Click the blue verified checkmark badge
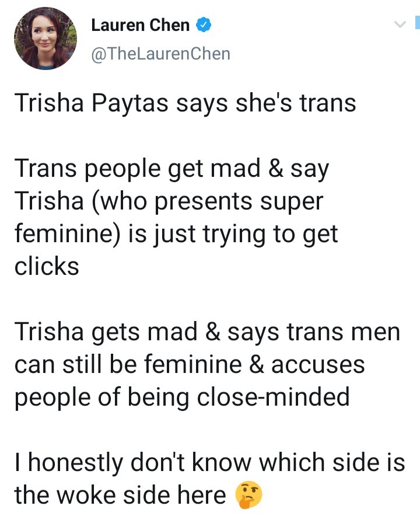This screenshot has height=516, width=420. click(x=204, y=25)
